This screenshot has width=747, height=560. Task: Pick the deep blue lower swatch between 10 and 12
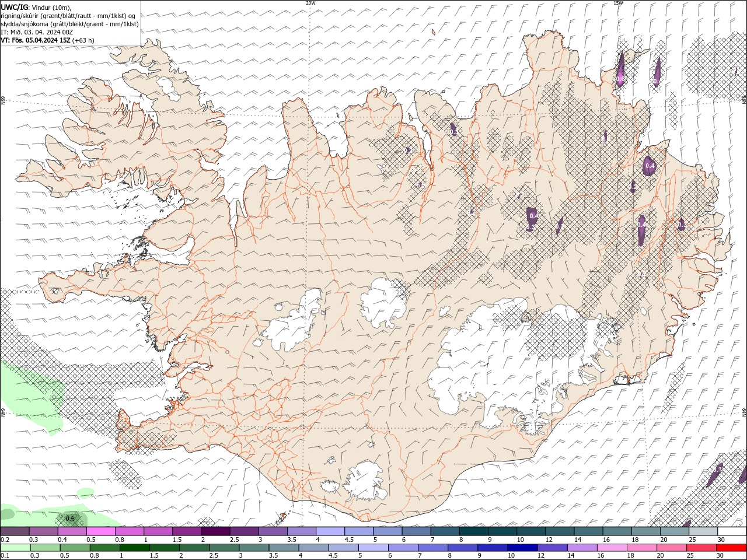522,548
